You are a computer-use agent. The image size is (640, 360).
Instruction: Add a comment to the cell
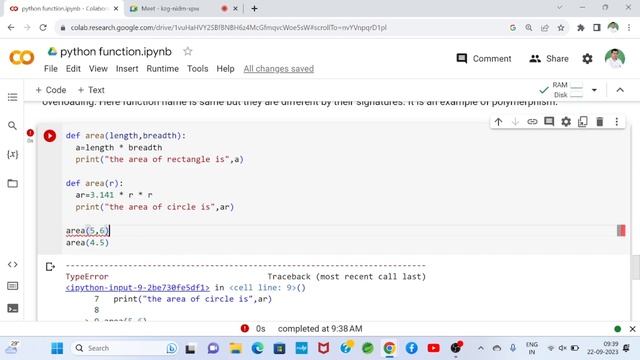549,122
